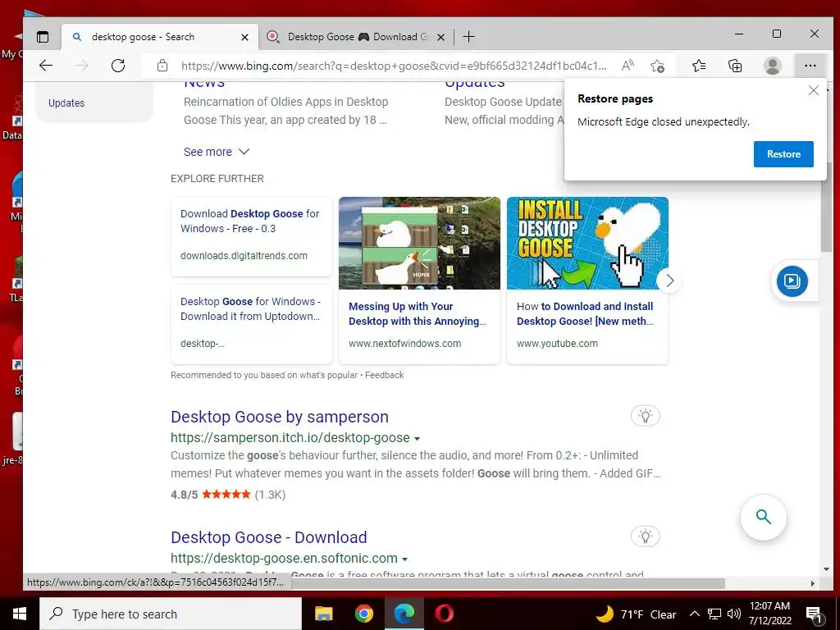Open the volume speaker tray icon
840x630 pixels.
pos(734,614)
